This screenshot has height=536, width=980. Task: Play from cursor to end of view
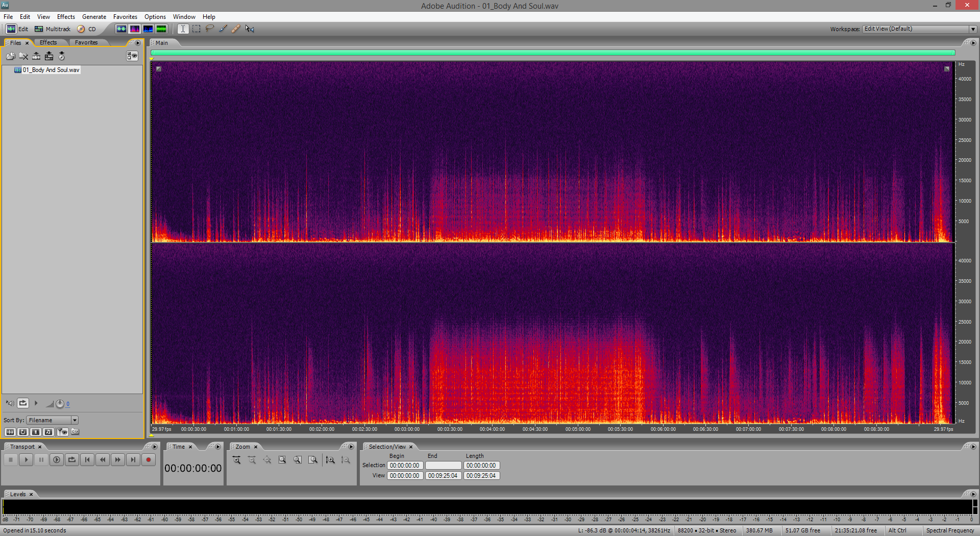[57, 459]
